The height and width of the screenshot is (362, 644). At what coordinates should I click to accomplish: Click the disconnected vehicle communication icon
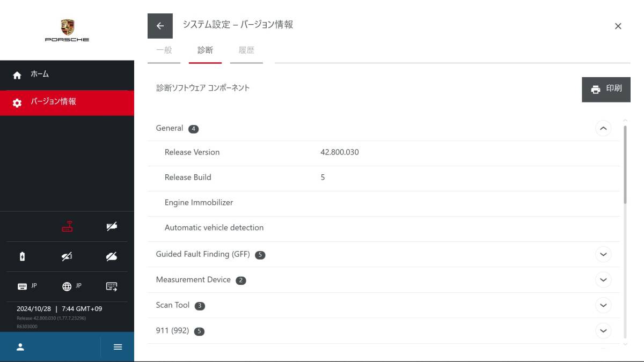(67, 256)
